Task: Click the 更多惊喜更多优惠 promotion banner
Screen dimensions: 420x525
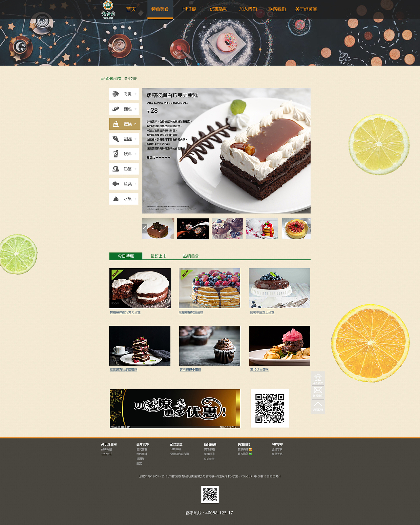Action: (x=175, y=409)
